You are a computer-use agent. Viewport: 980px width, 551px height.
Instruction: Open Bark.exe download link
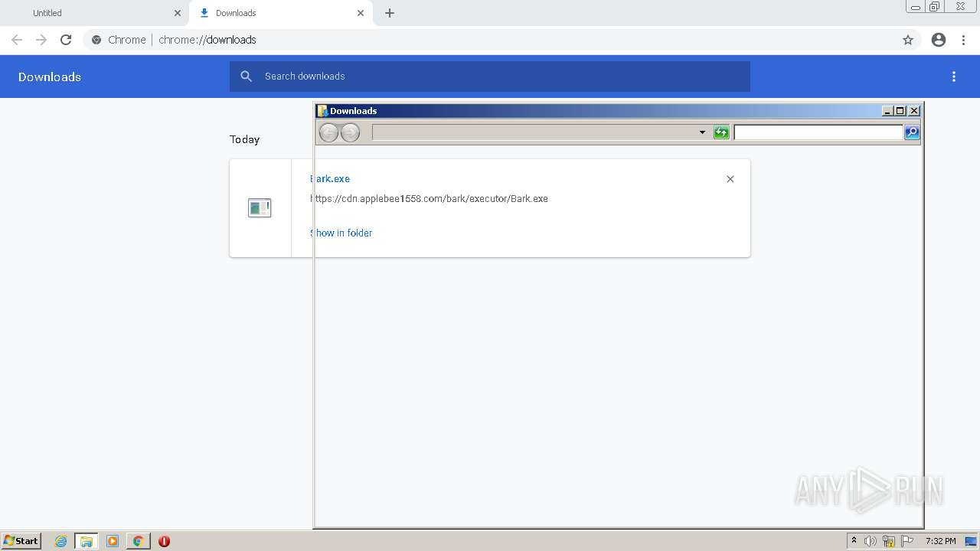click(x=330, y=178)
